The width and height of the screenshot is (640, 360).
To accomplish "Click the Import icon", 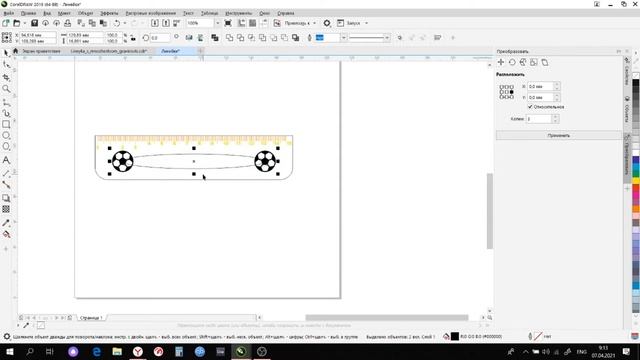I will [155, 23].
